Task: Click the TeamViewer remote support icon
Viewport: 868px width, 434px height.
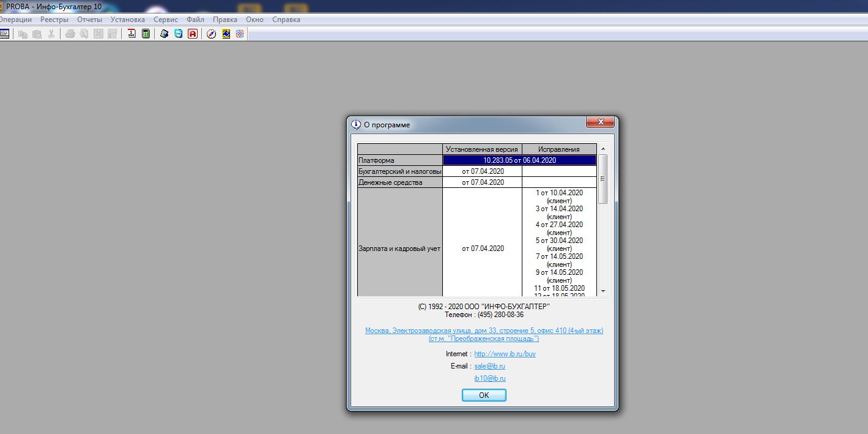Action: (x=178, y=34)
